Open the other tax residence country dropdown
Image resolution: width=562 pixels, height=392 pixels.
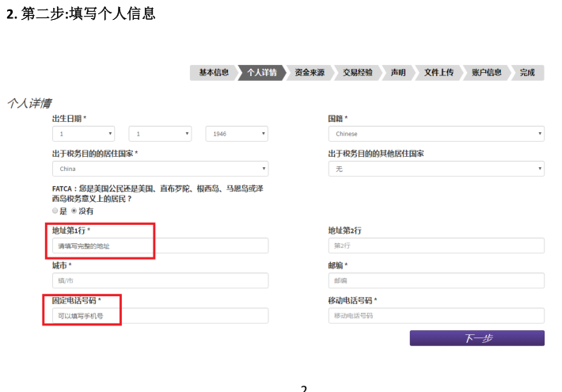coord(436,169)
